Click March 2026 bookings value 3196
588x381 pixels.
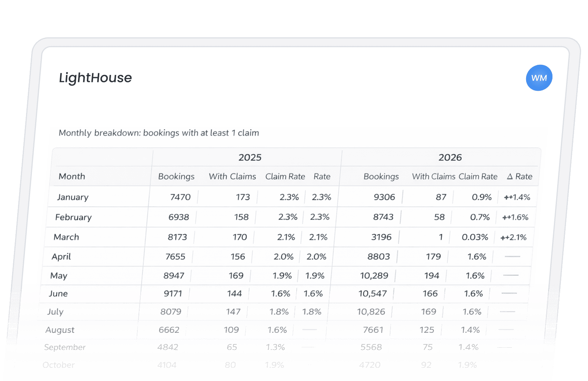pyautogui.click(x=381, y=237)
